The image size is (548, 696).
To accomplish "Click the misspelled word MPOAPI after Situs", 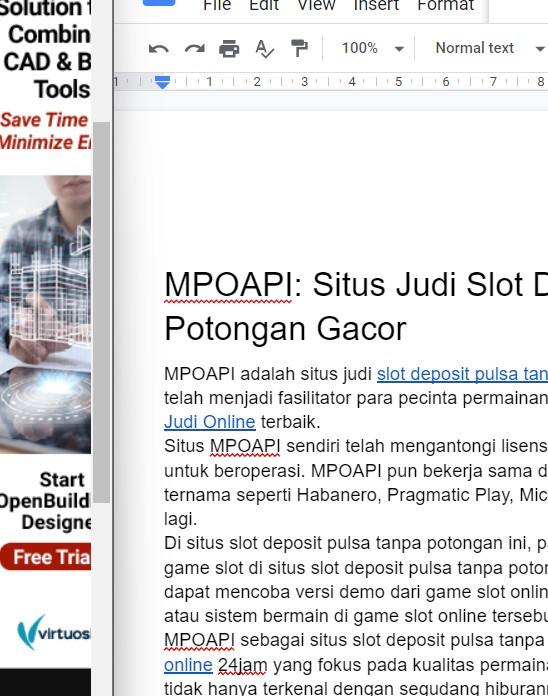I will (x=245, y=446).
